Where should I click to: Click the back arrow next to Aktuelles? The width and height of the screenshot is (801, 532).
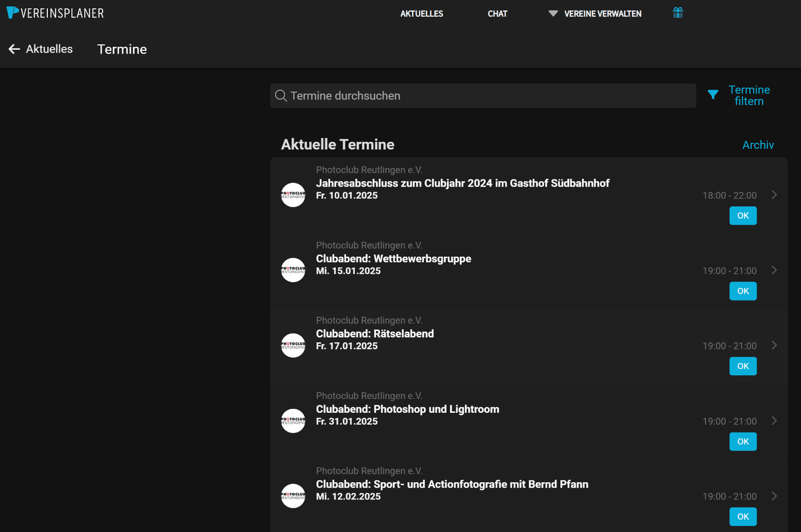click(x=14, y=49)
